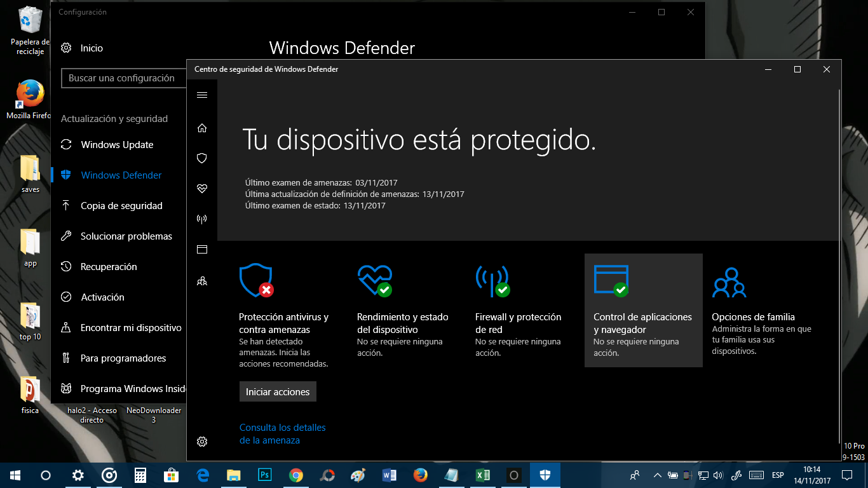This screenshot has height=488, width=868.
Task: Open Microsoft Store from the taskbar
Action: click(x=172, y=475)
